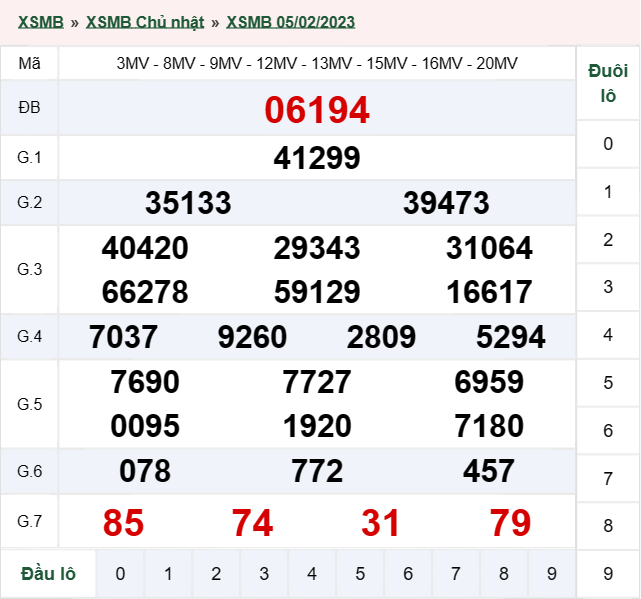Open the XSMB Chủ nhật link

(x=145, y=22)
